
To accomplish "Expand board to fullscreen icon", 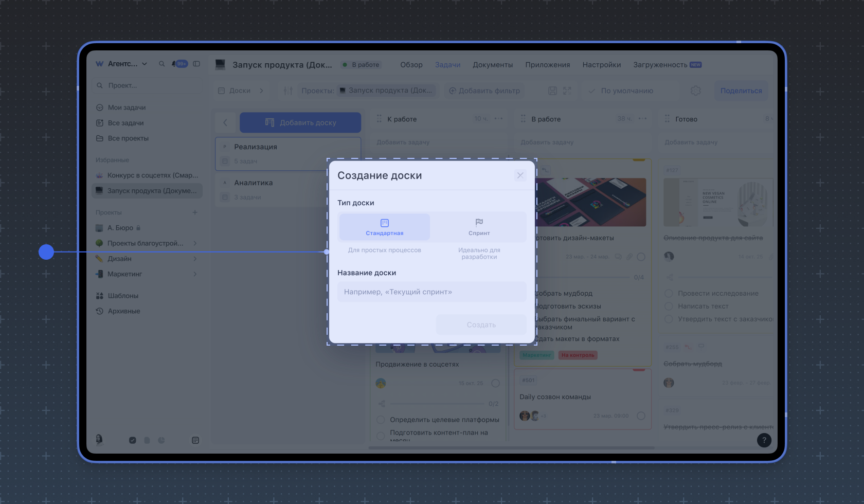I will (x=567, y=91).
